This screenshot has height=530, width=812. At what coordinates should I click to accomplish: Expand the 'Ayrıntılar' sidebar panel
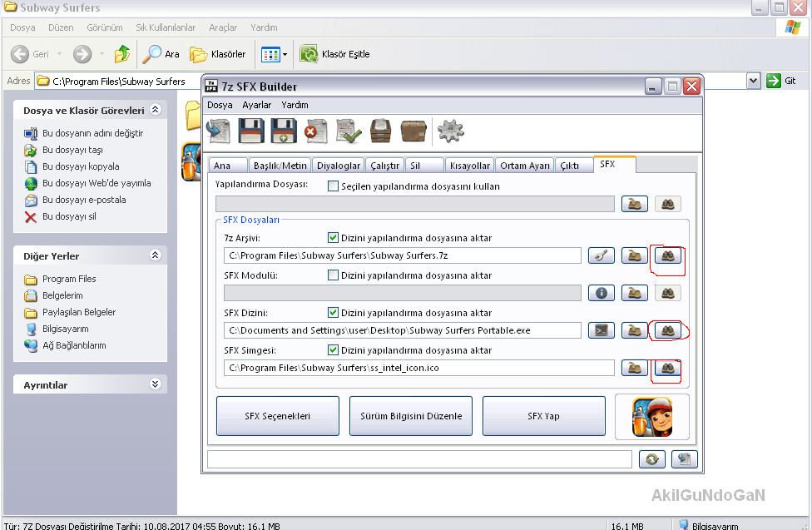154,384
